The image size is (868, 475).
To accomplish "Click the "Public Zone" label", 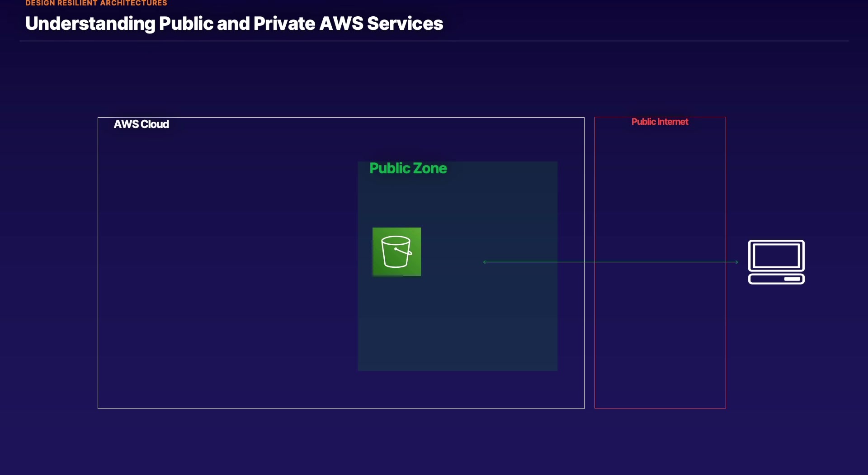I will pyautogui.click(x=408, y=168).
